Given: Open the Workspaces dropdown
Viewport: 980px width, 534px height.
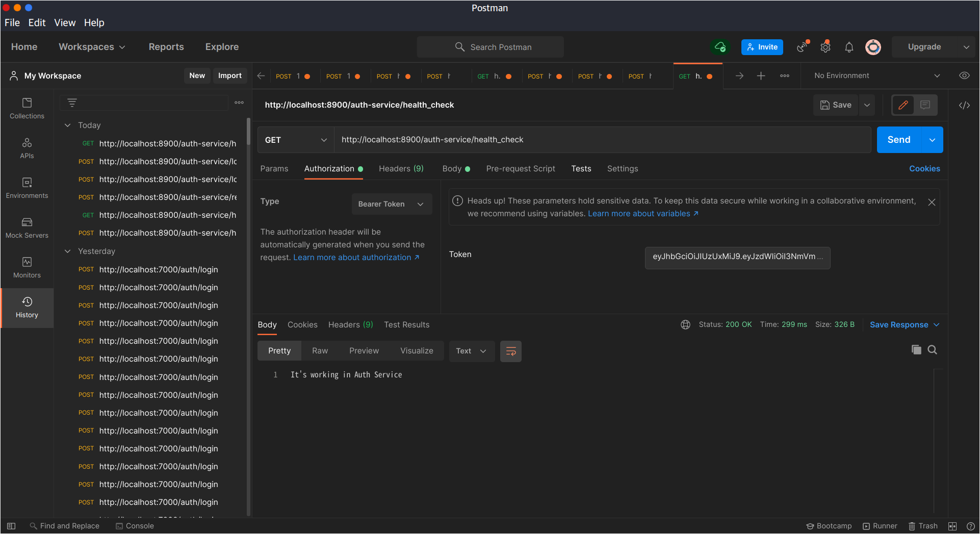Looking at the screenshot, I should (92, 47).
